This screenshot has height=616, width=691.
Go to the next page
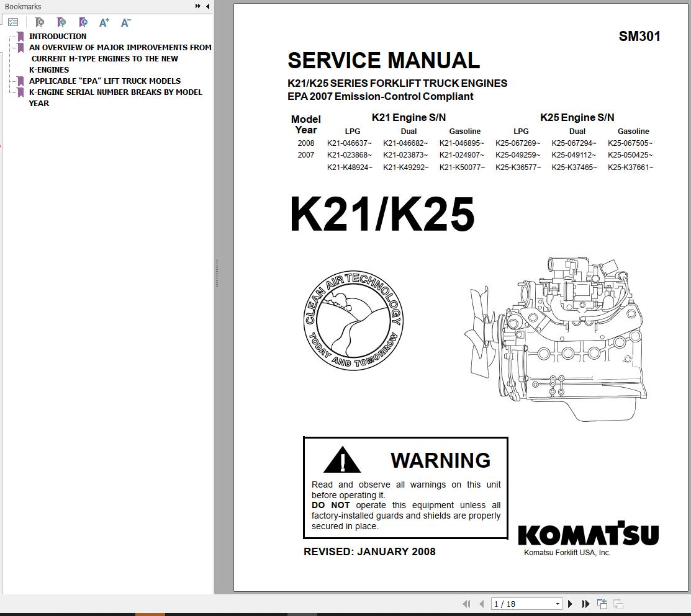click(x=571, y=603)
